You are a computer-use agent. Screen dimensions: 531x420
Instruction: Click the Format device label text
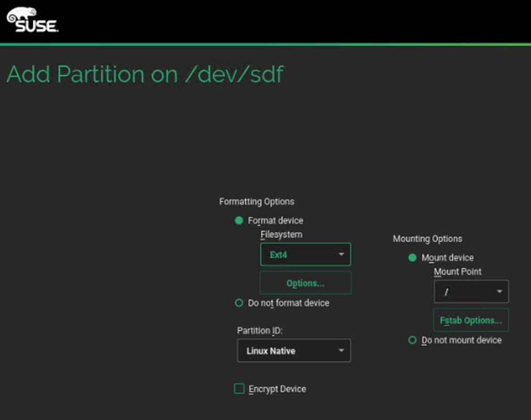click(x=275, y=220)
